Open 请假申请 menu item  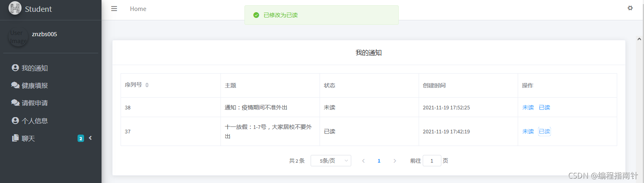pyautogui.click(x=51, y=103)
